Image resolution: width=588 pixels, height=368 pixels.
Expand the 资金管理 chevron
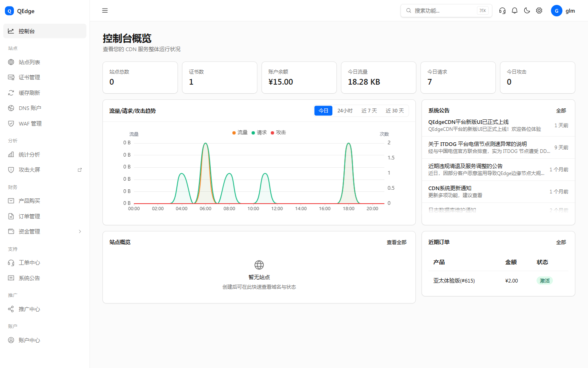[80, 231]
